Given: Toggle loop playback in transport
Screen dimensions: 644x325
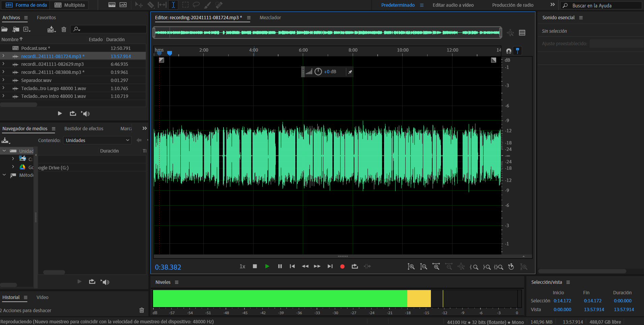Looking at the screenshot, I should click(x=355, y=266).
